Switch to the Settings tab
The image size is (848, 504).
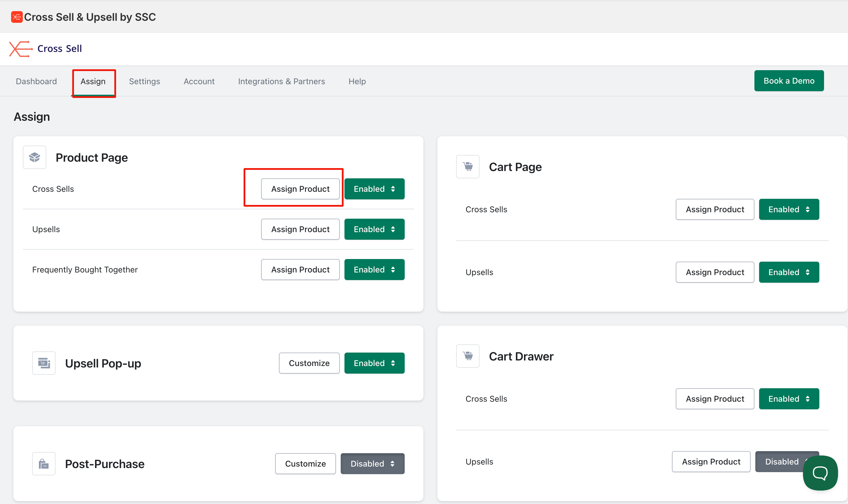(144, 82)
